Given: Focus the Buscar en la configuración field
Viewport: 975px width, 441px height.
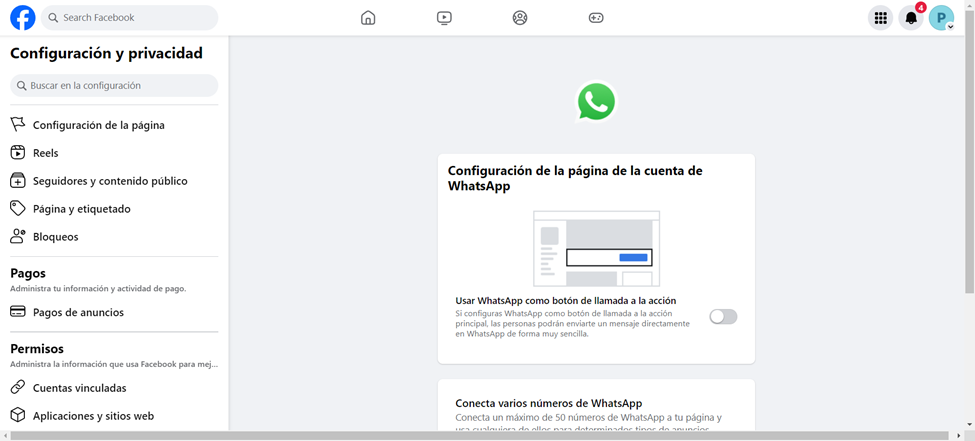Looking at the screenshot, I should 114,85.
